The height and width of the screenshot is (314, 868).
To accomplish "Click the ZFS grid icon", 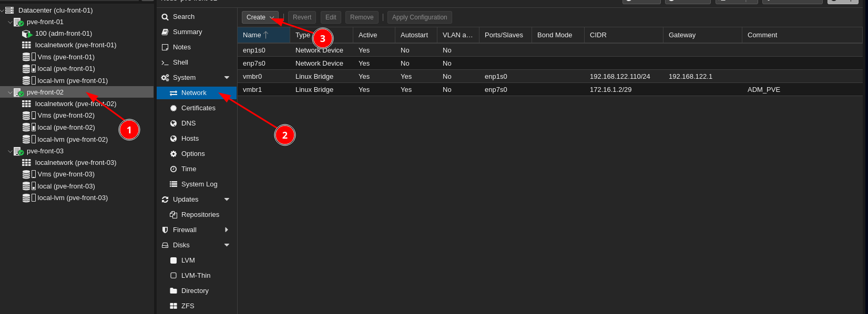I will click(x=173, y=306).
